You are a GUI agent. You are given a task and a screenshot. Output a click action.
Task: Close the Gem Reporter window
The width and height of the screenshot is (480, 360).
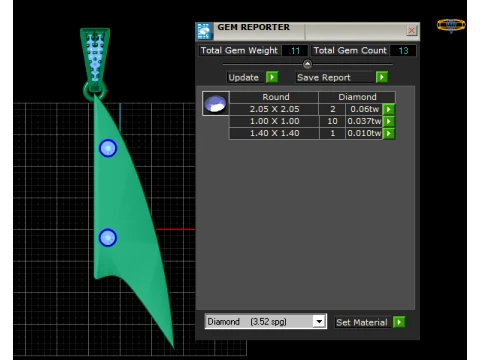tap(412, 31)
